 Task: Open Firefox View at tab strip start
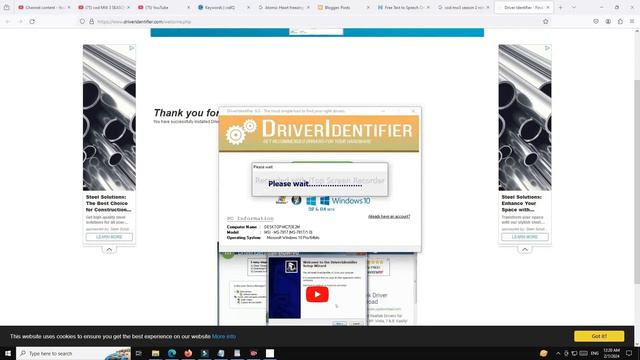click(x=7, y=7)
